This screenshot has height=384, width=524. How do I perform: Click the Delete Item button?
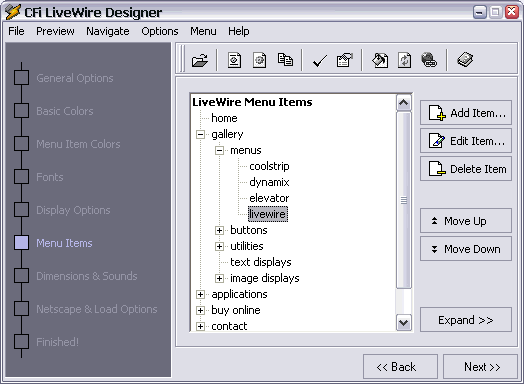[x=466, y=169]
